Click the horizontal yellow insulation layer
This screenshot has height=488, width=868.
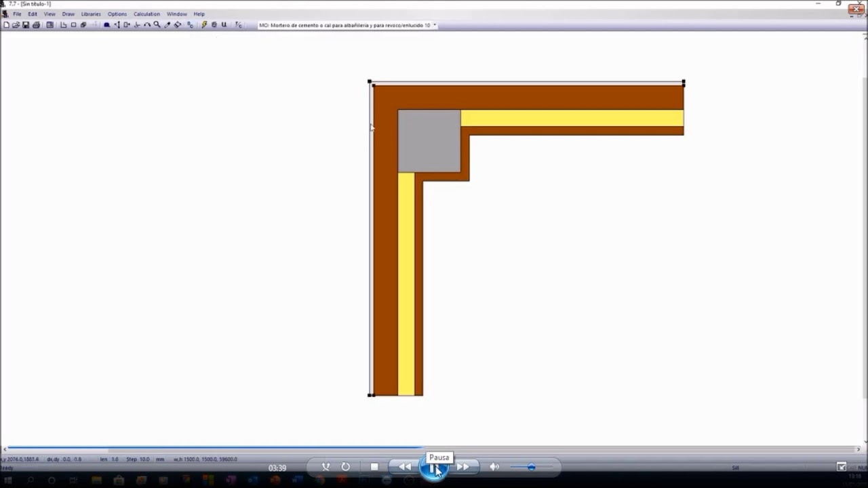click(572, 118)
